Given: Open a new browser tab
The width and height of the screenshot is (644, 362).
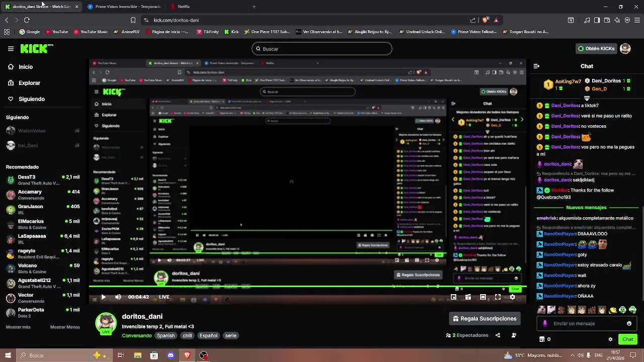Looking at the screenshot, I should pyautogui.click(x=254, y=7).
